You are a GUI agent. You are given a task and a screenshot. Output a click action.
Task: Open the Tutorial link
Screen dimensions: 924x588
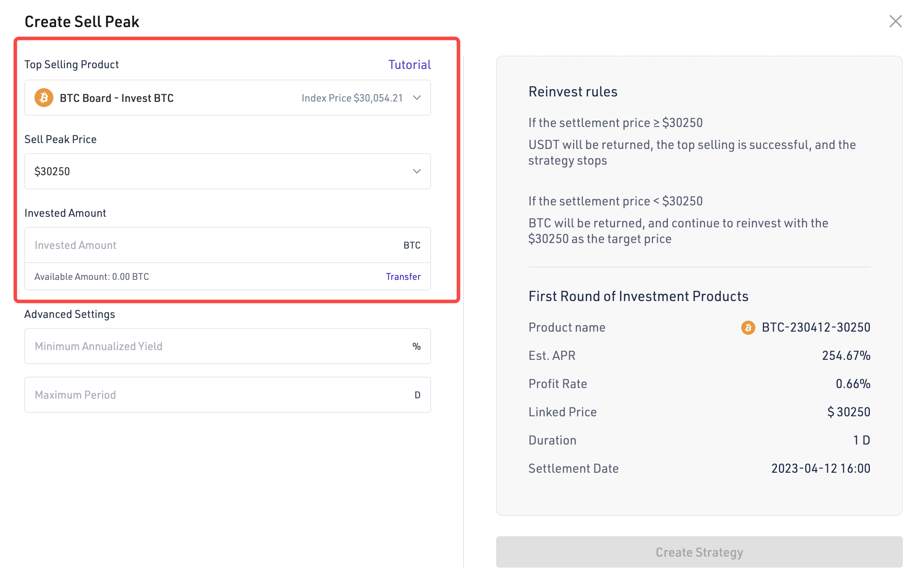pos(409,64)
